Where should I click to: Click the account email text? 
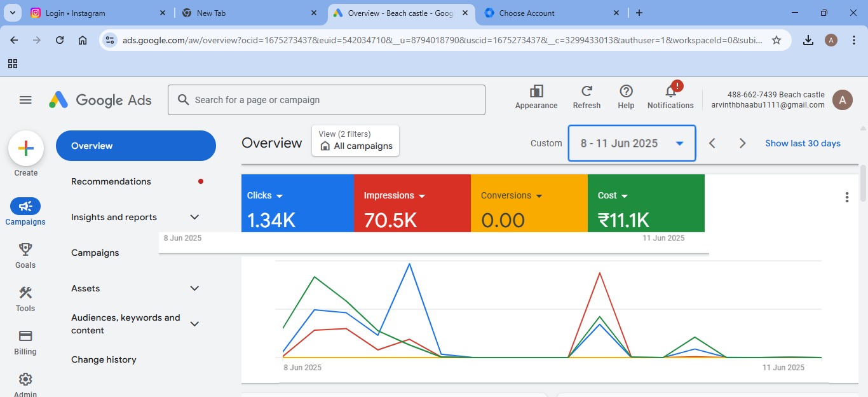click(768, 106)
